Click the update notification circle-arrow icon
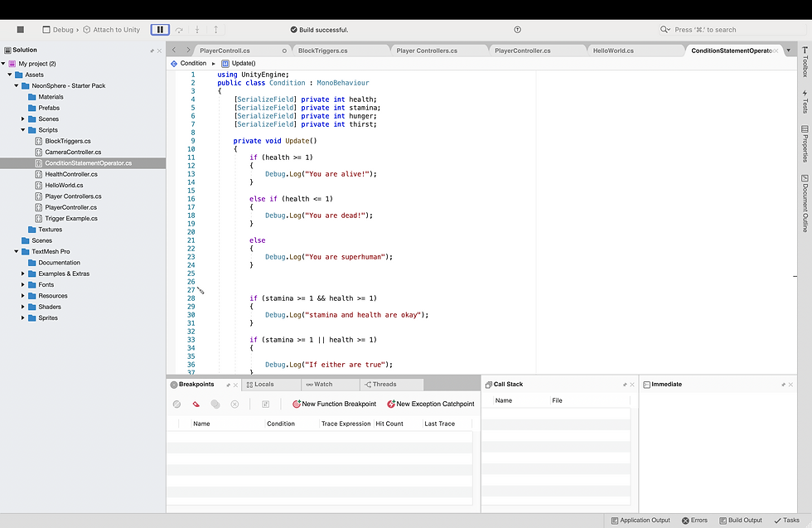The image size is (812, 528). [x=518, y=30]
